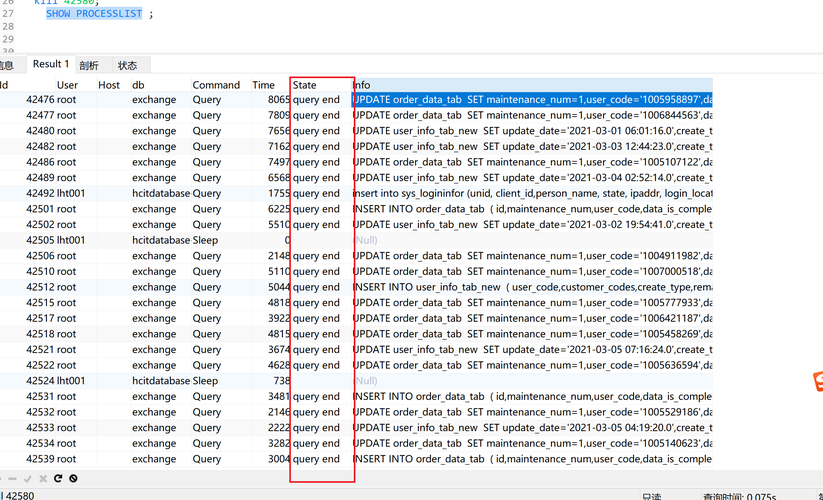Viewport: 823px width, 500px height.
Task: Select the Id cell 42480
Action: pos(40,131)
